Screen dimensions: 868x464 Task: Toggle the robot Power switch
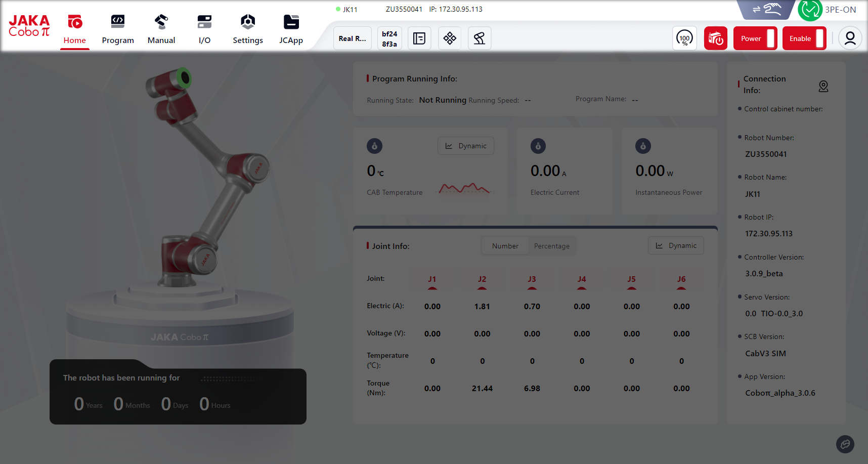[755, 38]
